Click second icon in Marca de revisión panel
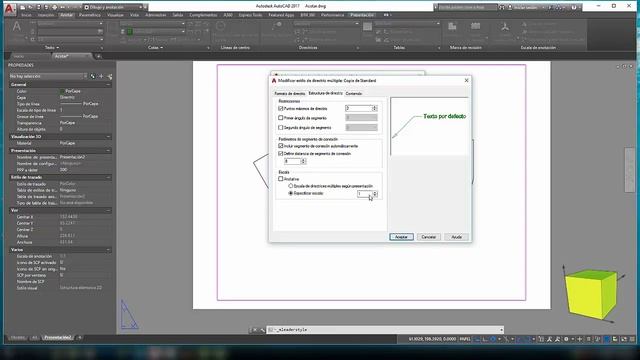640x360 pixels. (476, 27)
